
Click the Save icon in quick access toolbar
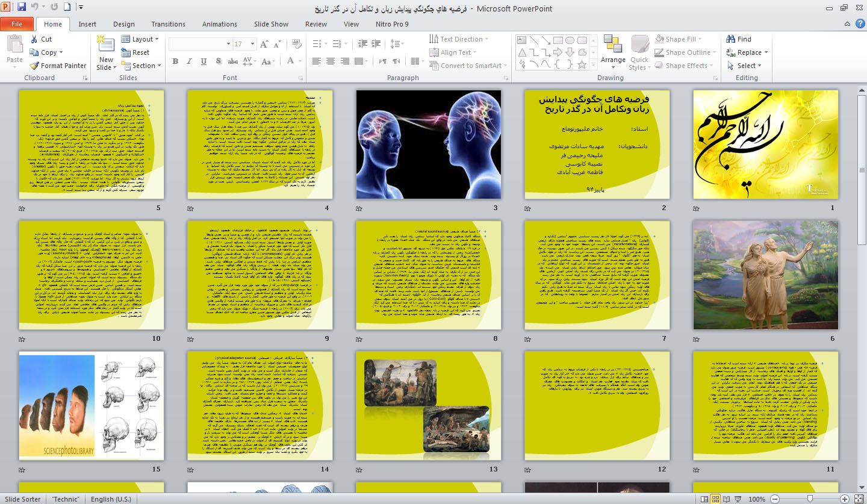22,7
